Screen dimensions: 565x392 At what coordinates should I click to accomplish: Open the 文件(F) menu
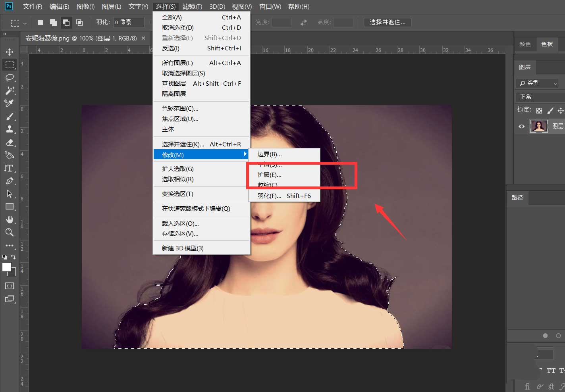click(x=33, y=6)
